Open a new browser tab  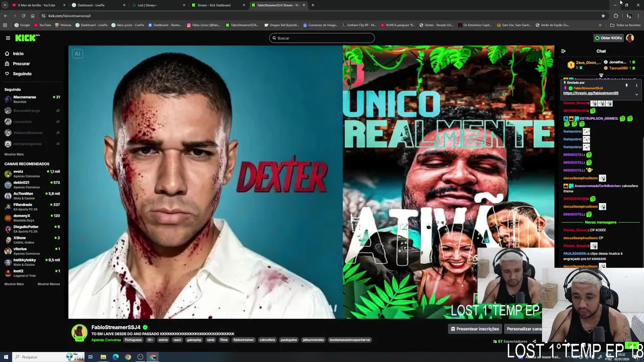312,5
